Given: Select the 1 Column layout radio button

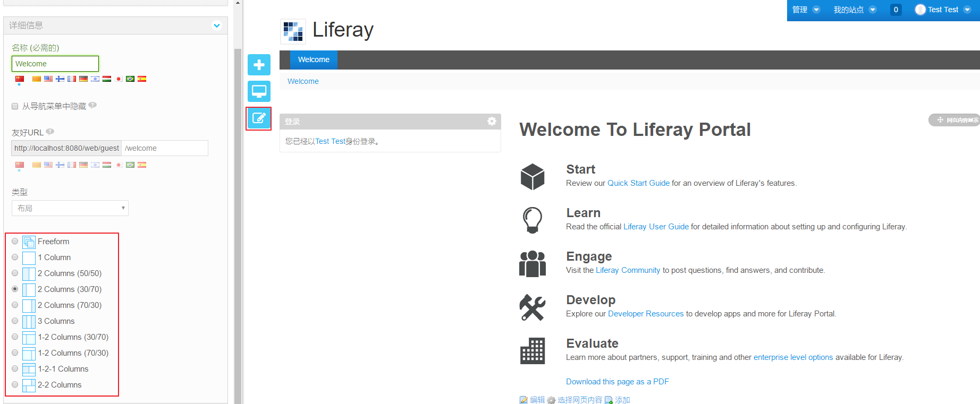Looking at the screenshot, I should [15, 257].
